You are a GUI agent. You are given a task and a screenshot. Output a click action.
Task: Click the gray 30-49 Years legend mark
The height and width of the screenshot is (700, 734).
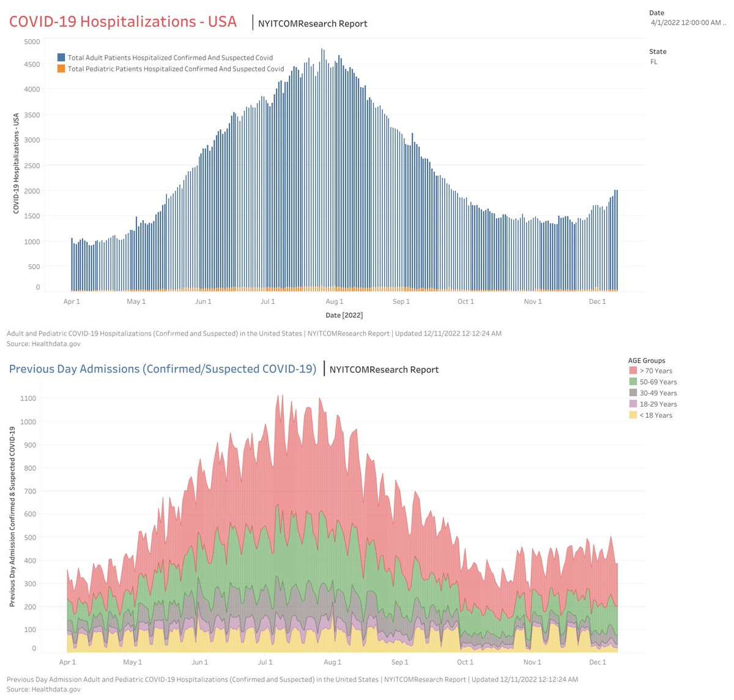tap(632, 392)
